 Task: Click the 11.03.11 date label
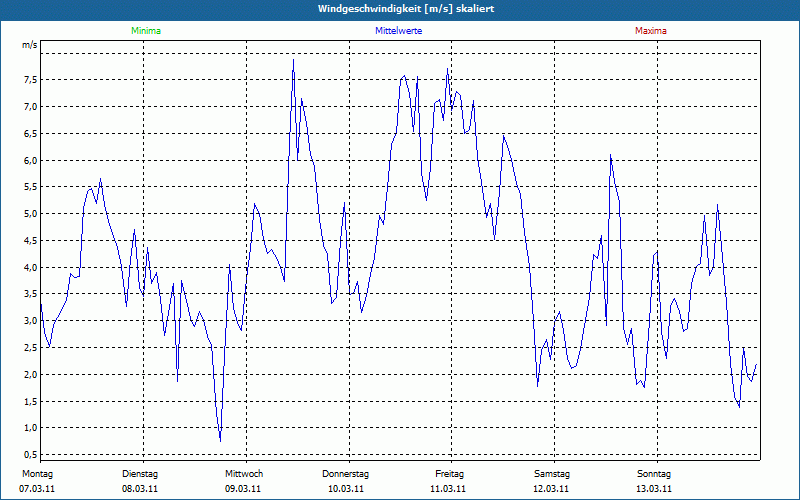click(x=448, y=489)
